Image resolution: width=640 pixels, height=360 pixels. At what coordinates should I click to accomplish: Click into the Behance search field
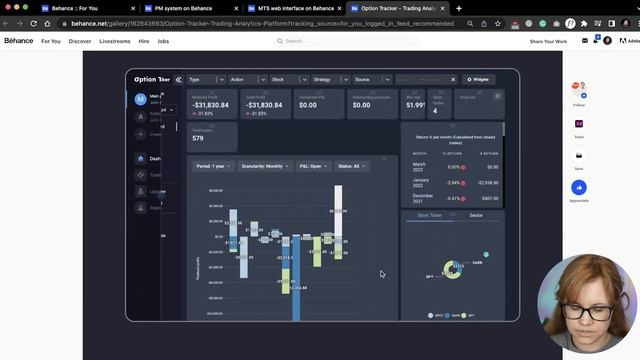[346, 41]
